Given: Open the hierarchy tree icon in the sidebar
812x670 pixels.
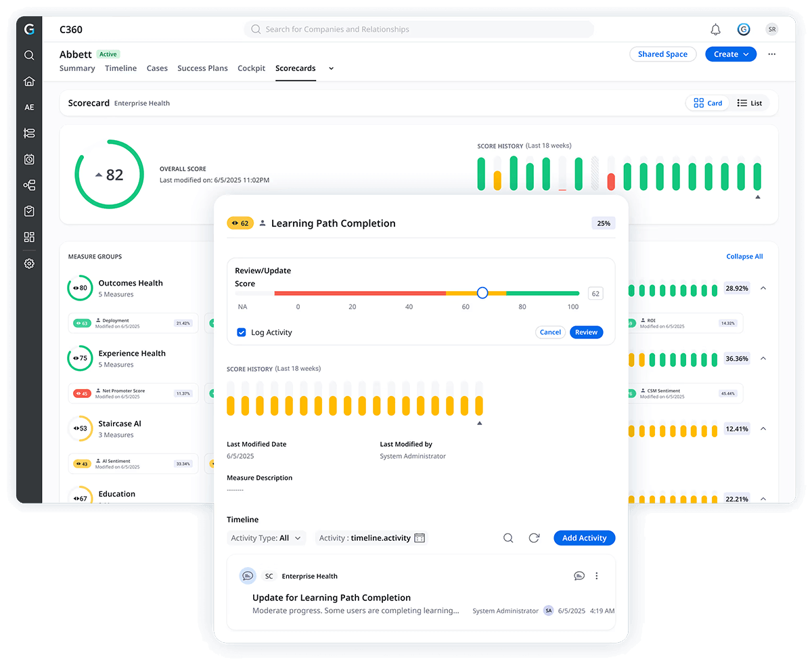Looking at the screenshot, I should click(x=29, y=185).
